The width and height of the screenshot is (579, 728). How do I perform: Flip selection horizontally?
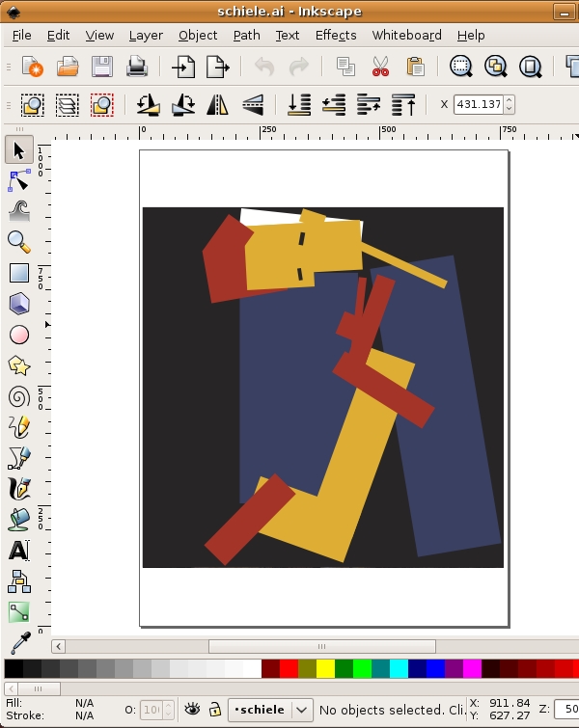click(x=217, y=104)
